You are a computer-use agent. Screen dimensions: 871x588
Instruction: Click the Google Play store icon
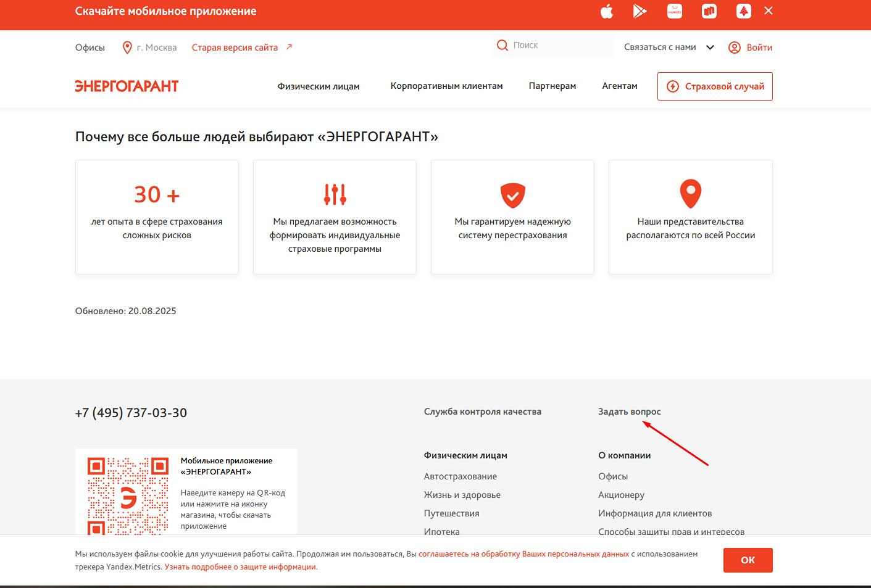point(640,11)
